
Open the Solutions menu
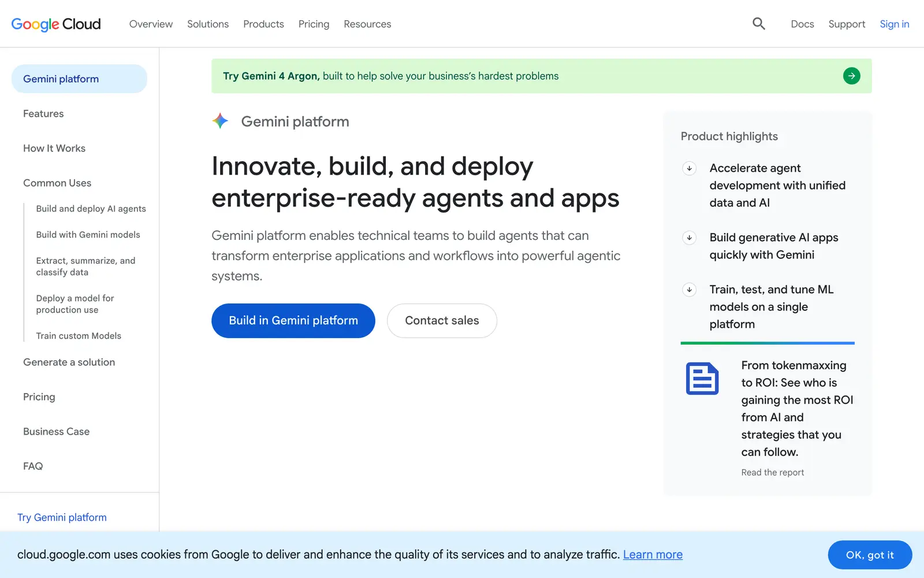coord(208,24)
